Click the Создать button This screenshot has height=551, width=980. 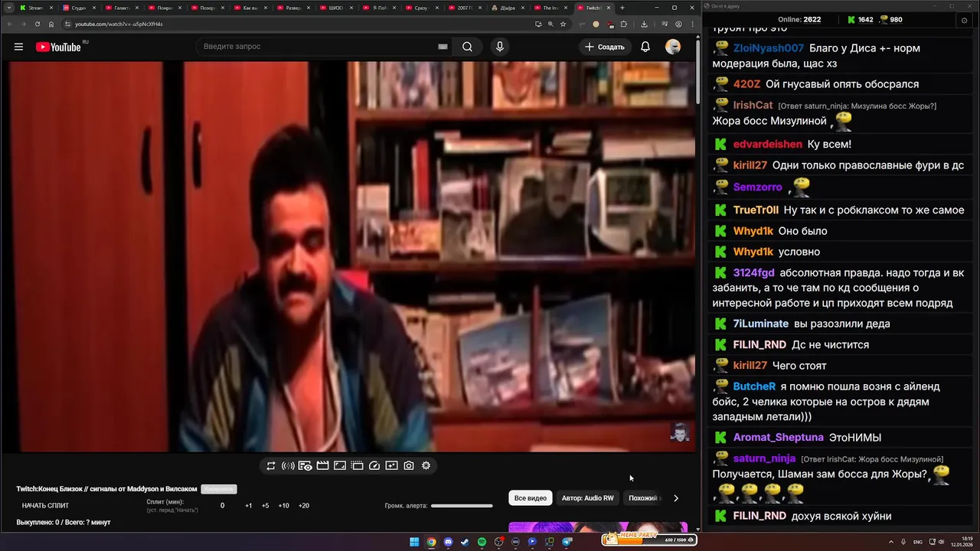(605, 47)
